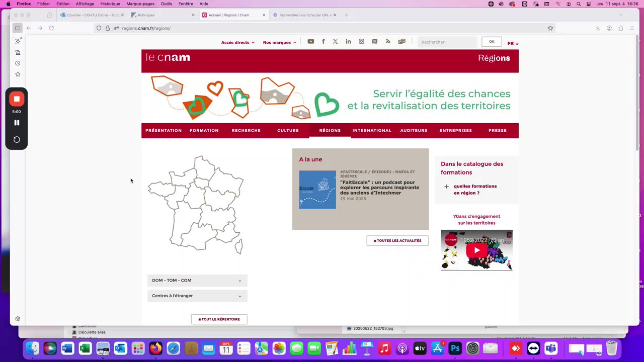Viewport: 644px width, 362px height.
Task: Open Firefox downloads arrow icon
Action: pyautogui.click(x=598, y=28)
